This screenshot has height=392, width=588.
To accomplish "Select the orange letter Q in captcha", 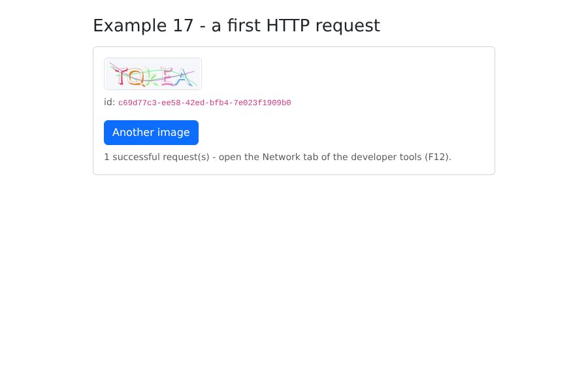I will 136,77.
